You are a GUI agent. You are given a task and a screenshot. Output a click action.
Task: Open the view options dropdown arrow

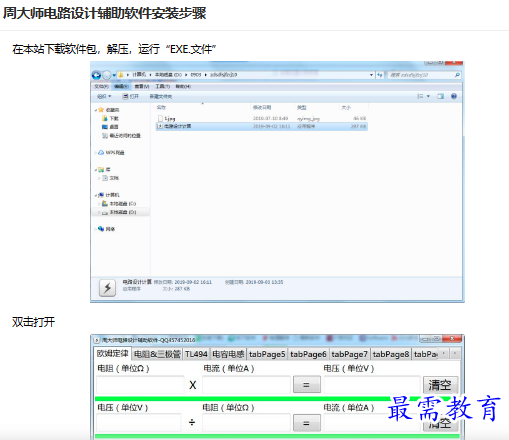(428, 96)
